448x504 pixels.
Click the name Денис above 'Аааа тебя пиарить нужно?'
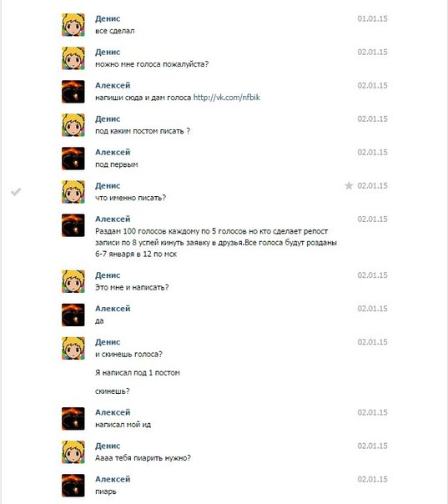click(x=108, y=446)
